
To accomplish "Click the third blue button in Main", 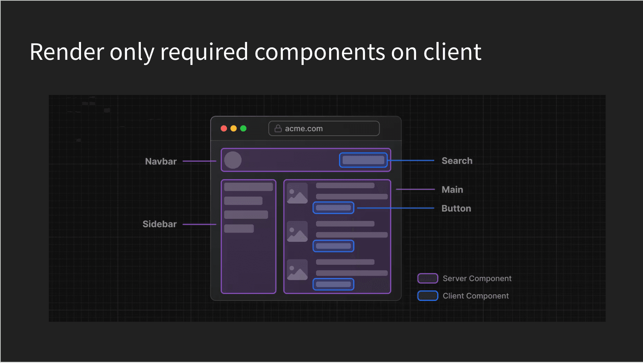I will (x=334, y=284).
